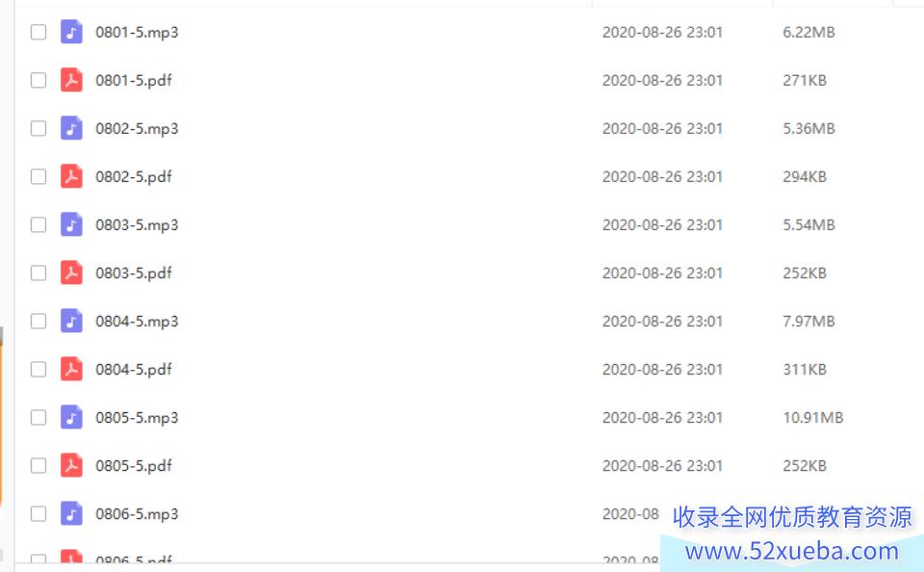Click the music icon for 0802-5.mp3
Viewport: 924px width, 572px height.
tap(71, 128)
